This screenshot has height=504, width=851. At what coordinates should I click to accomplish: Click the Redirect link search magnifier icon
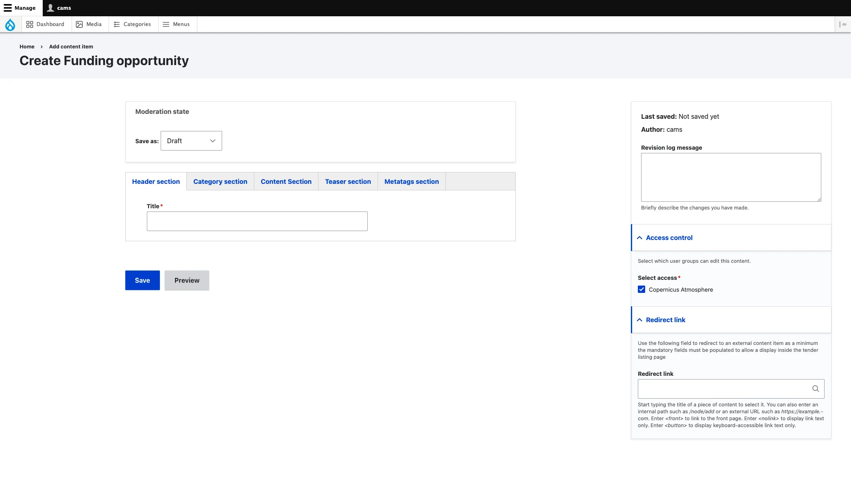tap(816, 389)
